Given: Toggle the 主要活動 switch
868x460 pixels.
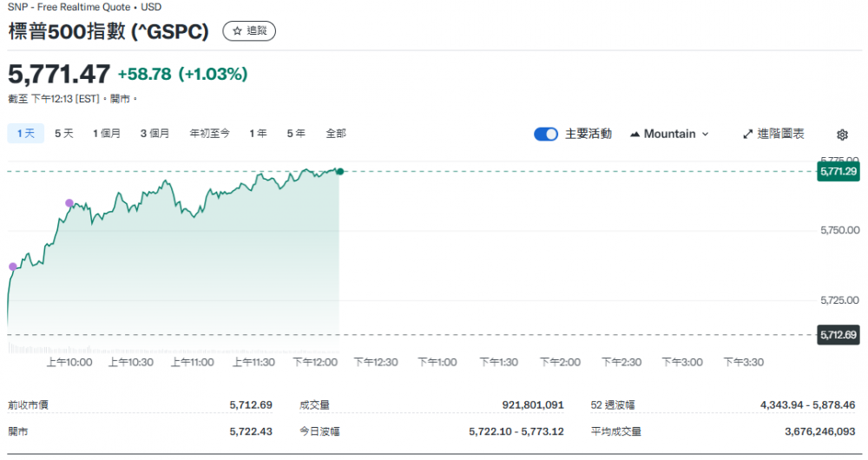Looking at the screenshot, I should 546,134.
